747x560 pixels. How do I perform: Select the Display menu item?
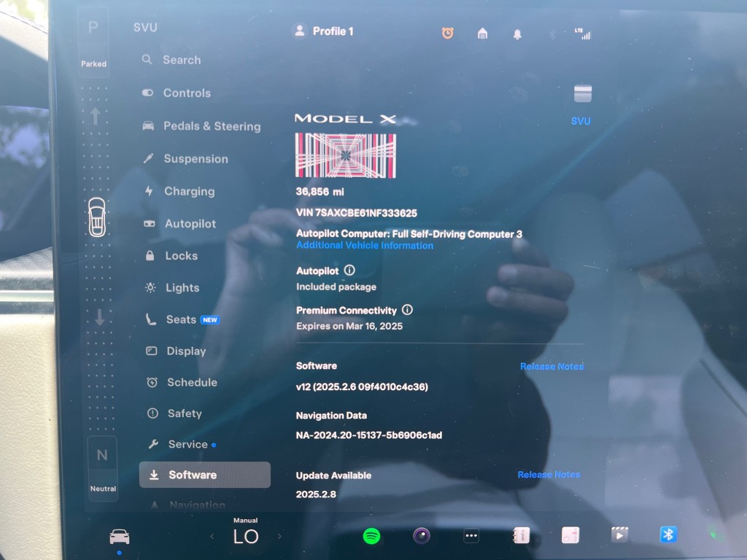pos(176,351)
